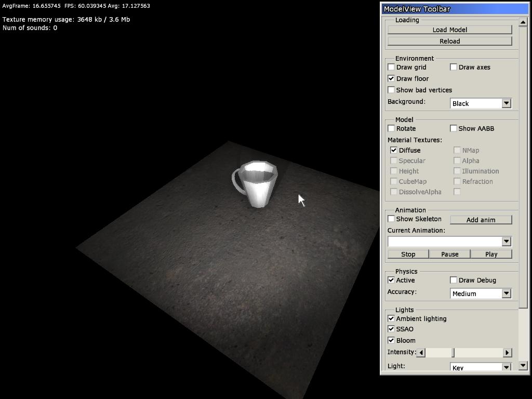Open the physics Accuracy dropdown
Screen dimensions: 532x399
click(x=506, y=294)
